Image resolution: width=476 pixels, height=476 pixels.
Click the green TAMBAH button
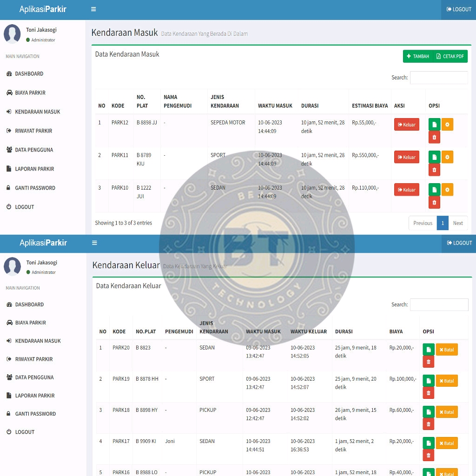click(x=417, y=56)
